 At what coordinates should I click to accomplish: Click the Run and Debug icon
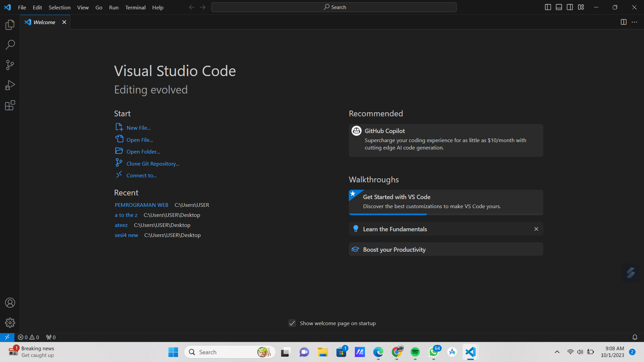10,85
